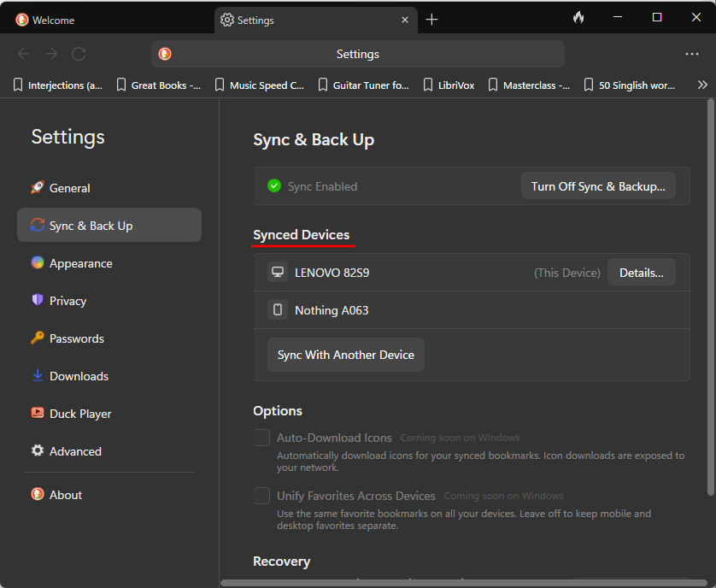Screen dimensions: 716x588
Task: Open 50 Singlish wor... bookmark
Action: point(629,85)
